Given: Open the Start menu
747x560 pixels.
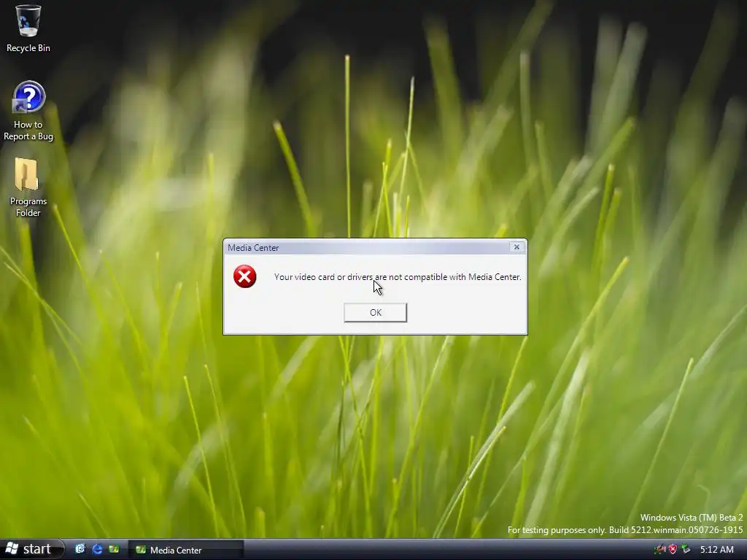Looking at the screenshot, I should (x=31, y=549).
